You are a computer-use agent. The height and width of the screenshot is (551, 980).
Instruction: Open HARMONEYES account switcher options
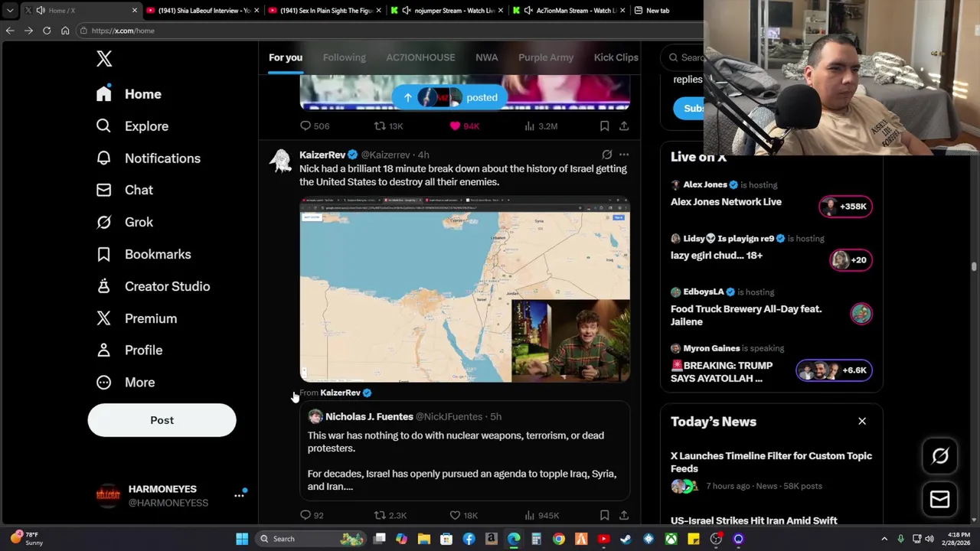click(x=239, y=496)
